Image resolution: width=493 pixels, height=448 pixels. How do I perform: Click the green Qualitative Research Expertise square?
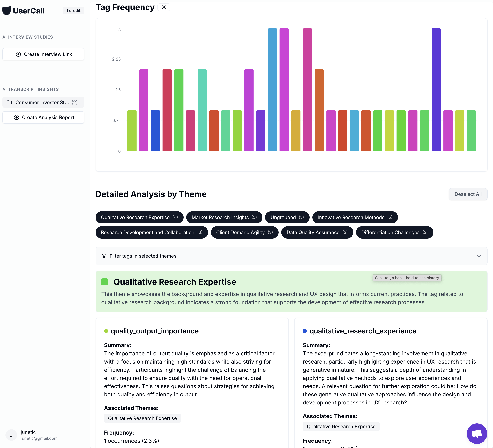105,282
